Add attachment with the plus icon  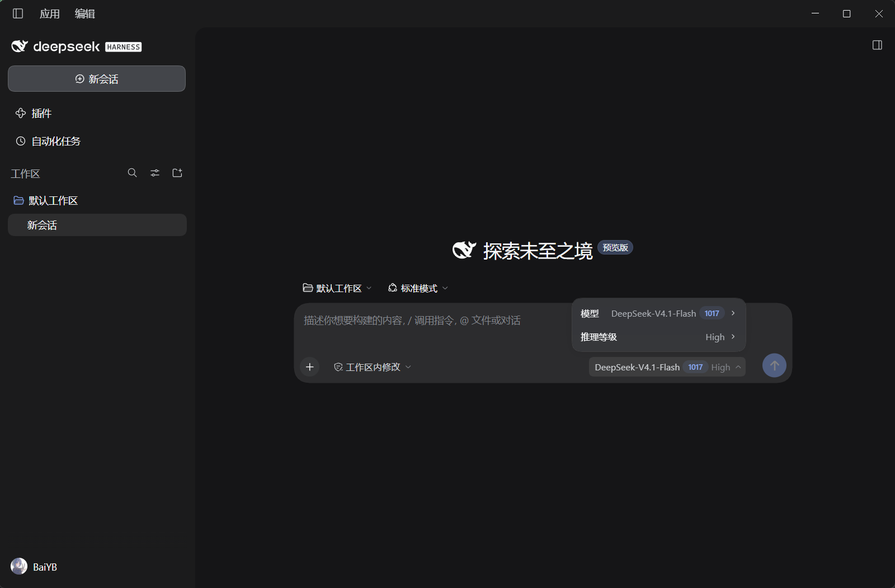(310, 367)
